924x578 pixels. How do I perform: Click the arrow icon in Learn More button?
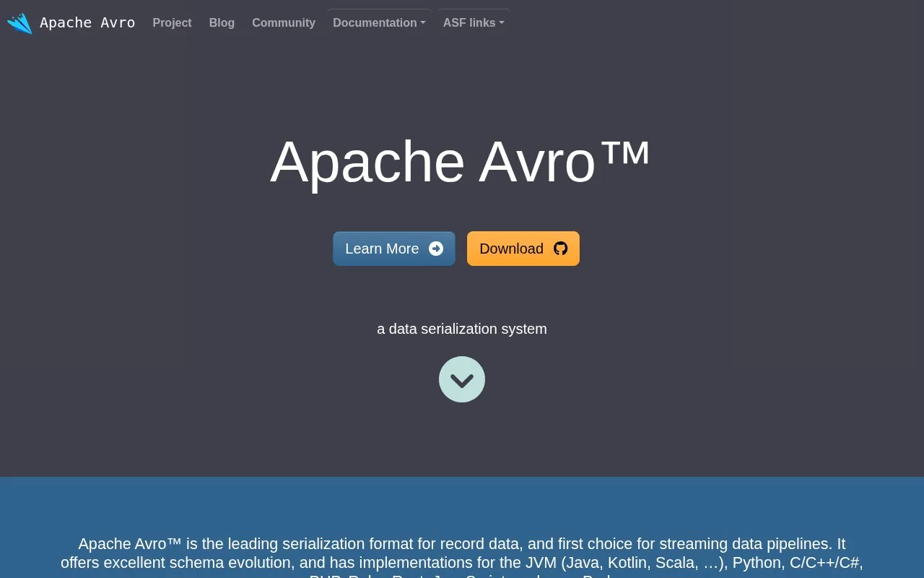point(436,249)
